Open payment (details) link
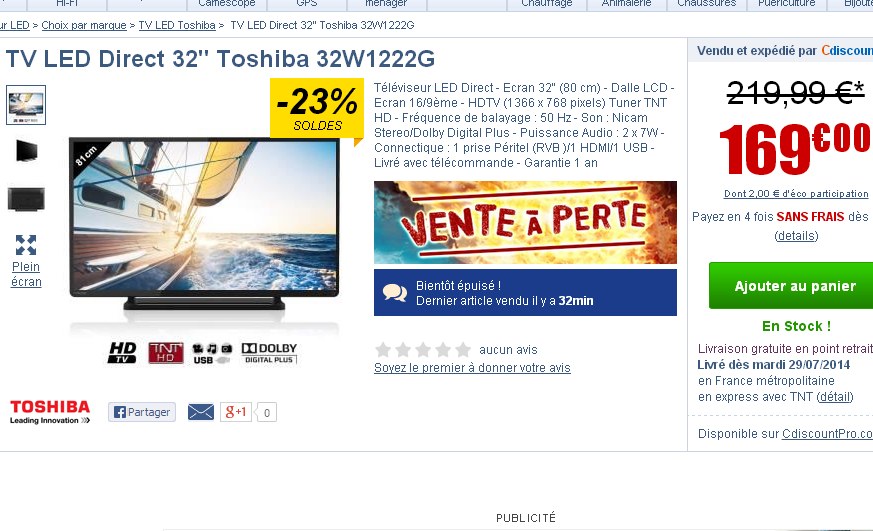The height and width of the screenshot is (531, 873). [x=796, y=235]
